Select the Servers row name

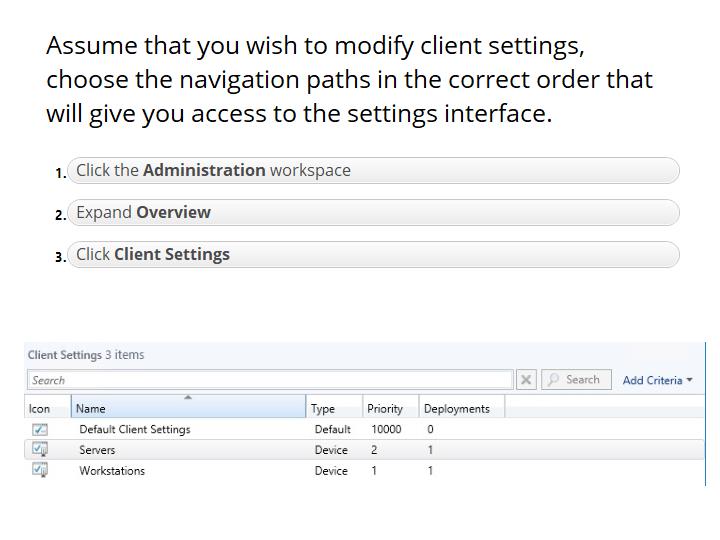click(x=97, y=450)
